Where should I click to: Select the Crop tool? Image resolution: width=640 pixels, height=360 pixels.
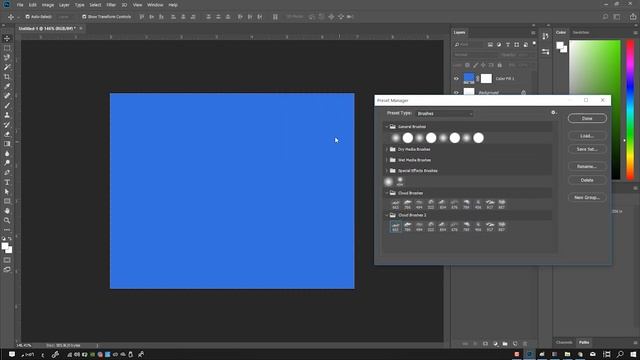click(7, 77)
